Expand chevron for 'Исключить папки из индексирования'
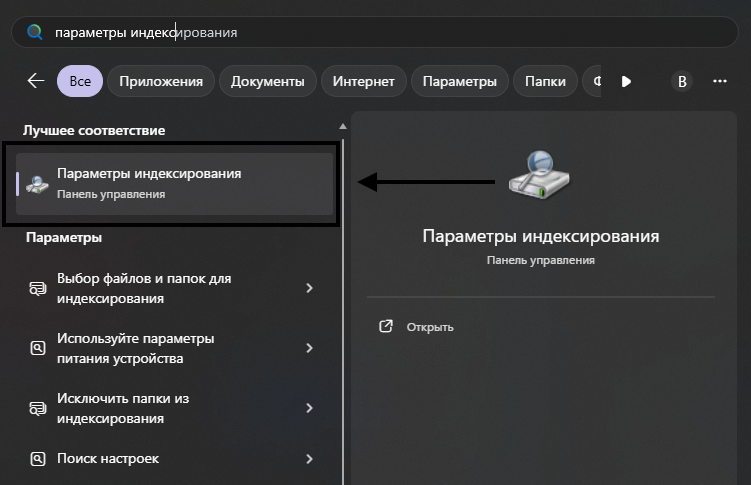This screenshot has height=485, width=751. tap(309, 407)
